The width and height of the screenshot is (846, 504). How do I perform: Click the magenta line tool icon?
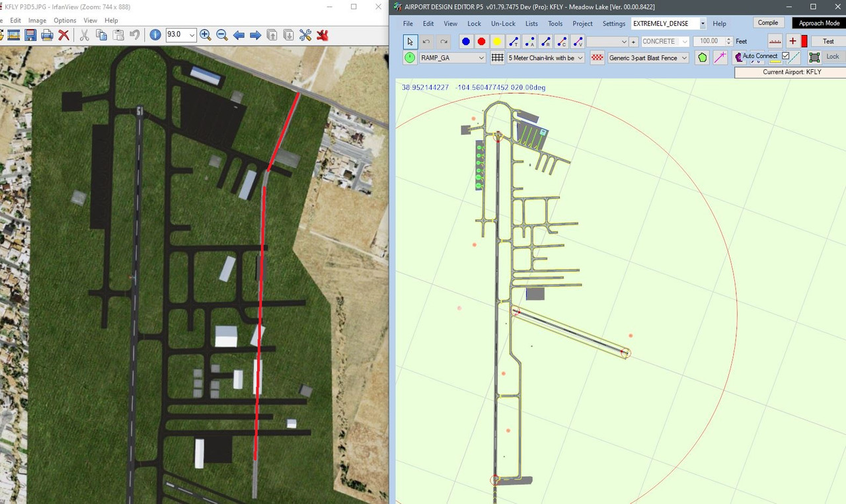[720, 58]
